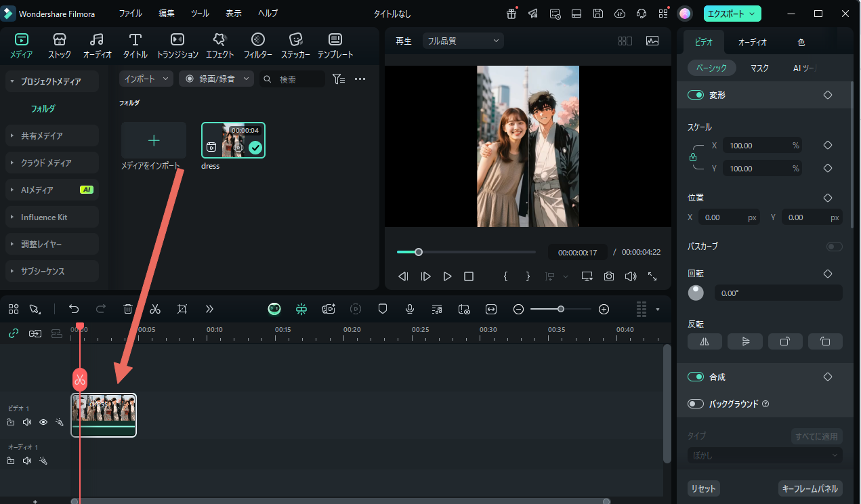Open the ヘルプ menu

268,14
